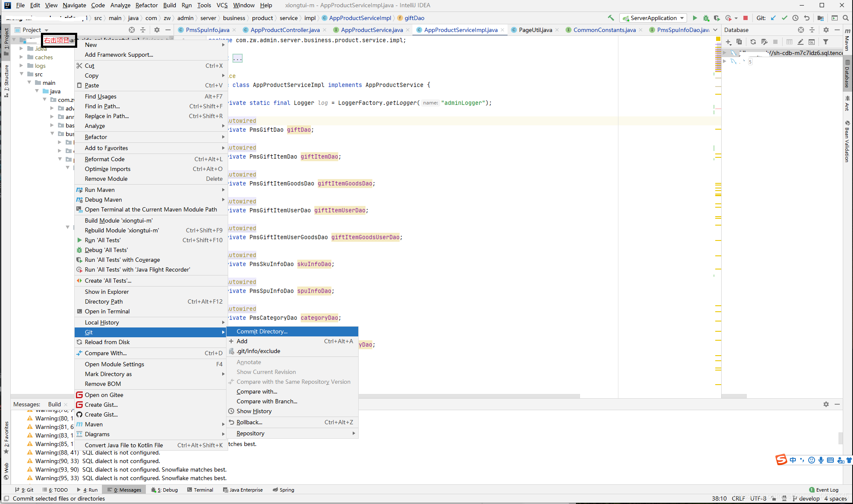Image resolution: width=853 pixels, height=504 pixels.
Task: Click the Messages panel vertical scrollbar
Action: [840, 438]
